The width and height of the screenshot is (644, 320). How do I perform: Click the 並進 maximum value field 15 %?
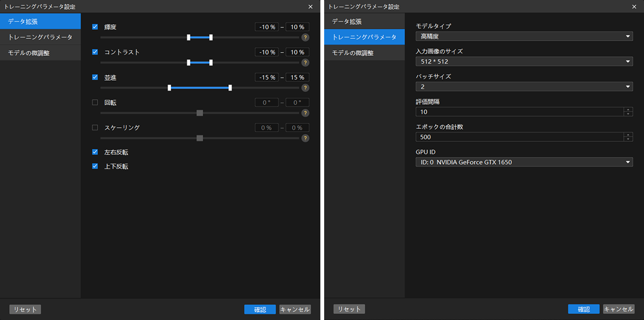(x=298, y=77)
